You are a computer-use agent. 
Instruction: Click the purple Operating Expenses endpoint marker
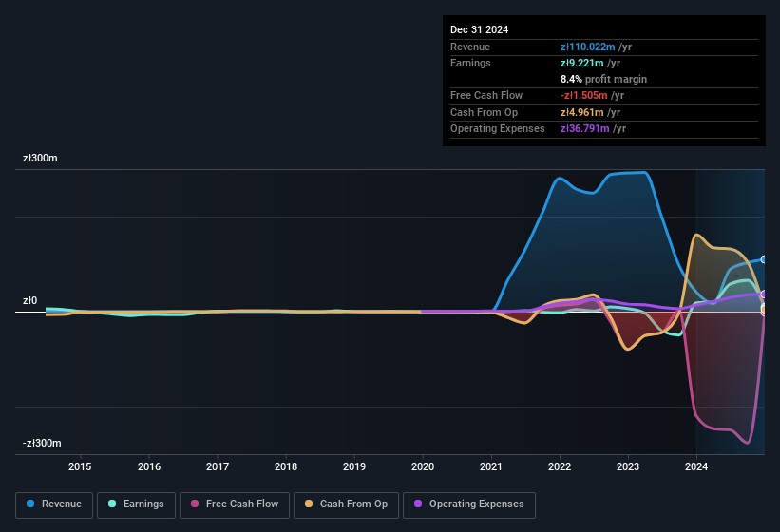(x=764, y=294)
